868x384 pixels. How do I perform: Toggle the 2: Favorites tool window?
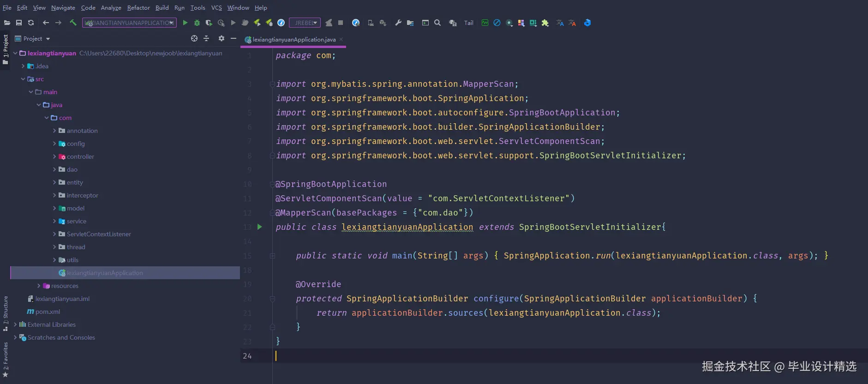5,360
